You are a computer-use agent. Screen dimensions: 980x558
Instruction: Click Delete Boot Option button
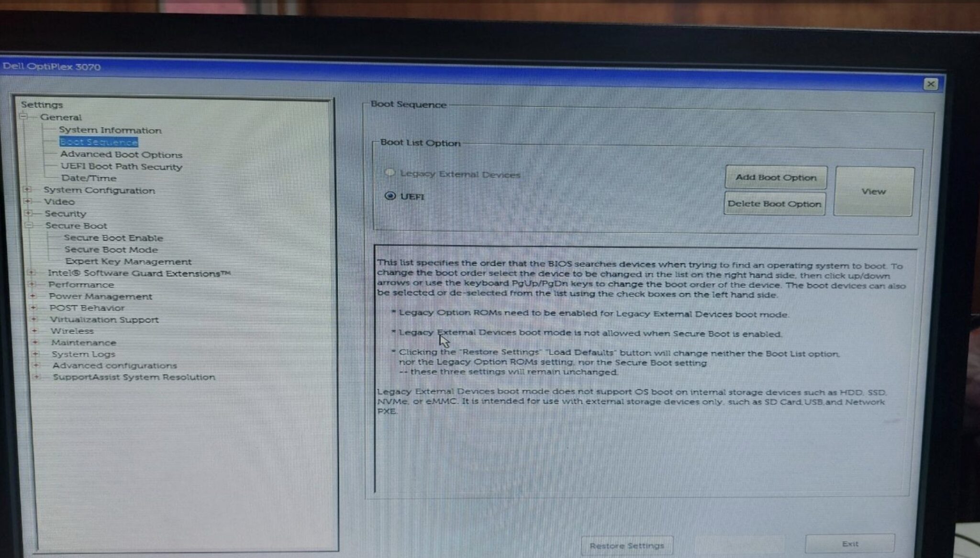point(774,203)
